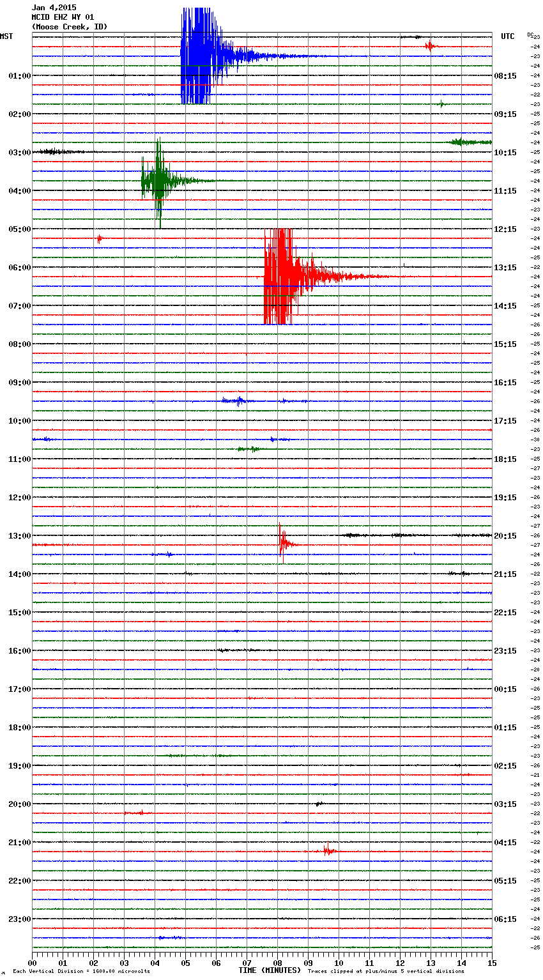Click minute tick '14' on bottom axis
The width and height of the screenshot is (543, 980).
click(461, 963)
